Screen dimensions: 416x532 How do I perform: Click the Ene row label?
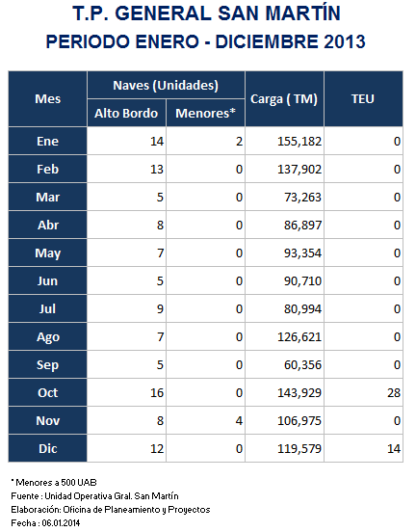tap(47, 141)
